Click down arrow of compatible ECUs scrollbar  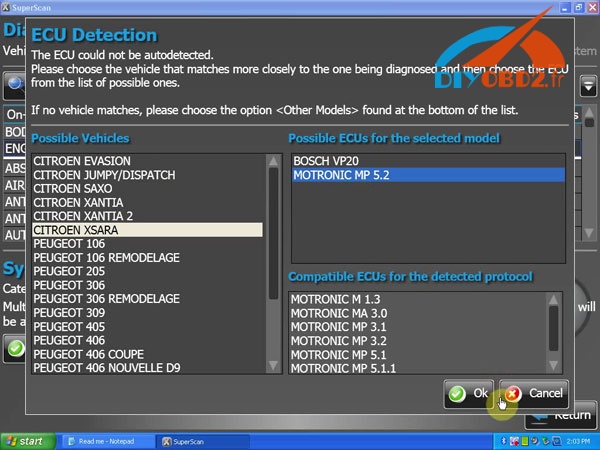click(x=553, y=365)
